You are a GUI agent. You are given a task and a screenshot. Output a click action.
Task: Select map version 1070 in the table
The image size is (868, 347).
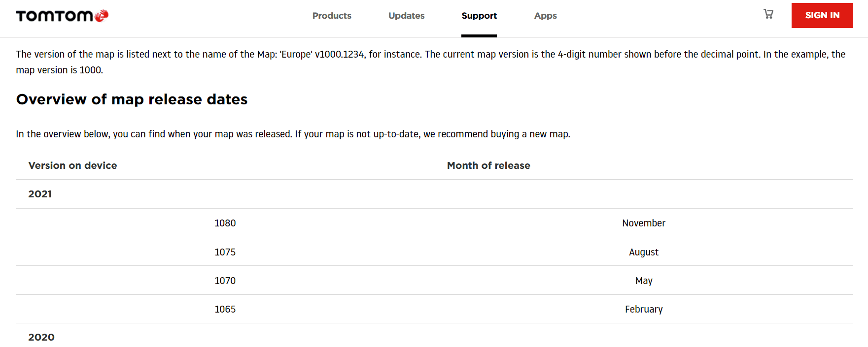point(225,281)
